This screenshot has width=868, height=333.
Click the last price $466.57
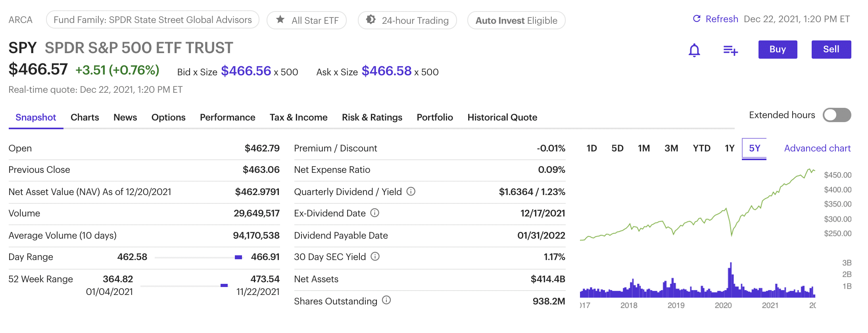pyautogui.click(x=38, y=69)
